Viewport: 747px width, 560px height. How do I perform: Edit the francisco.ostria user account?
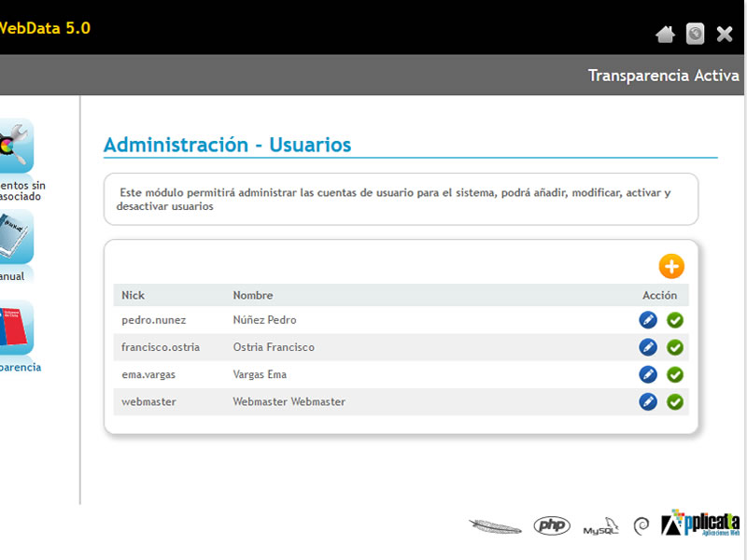click(648, 347)
